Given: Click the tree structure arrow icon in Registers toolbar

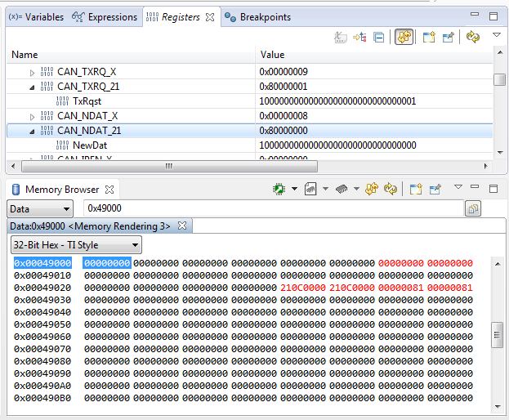Looking at the screenshot, I should tap(359, 38).
